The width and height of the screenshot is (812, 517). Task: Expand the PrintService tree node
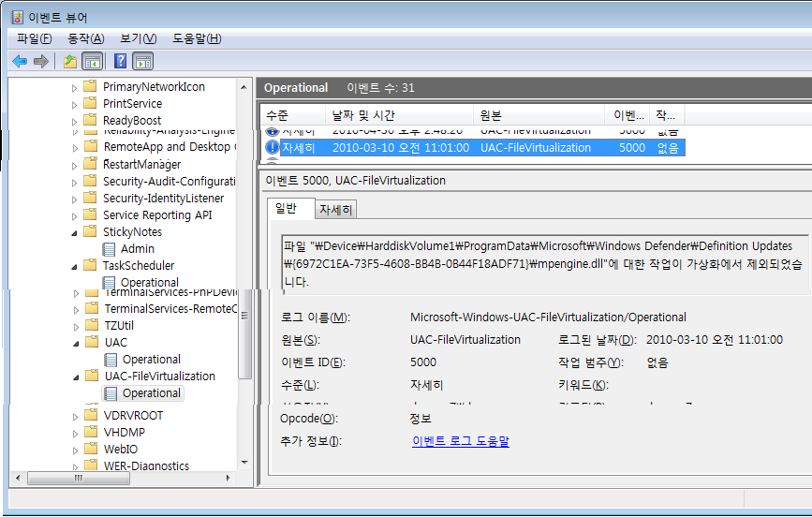tap(74, 105)
